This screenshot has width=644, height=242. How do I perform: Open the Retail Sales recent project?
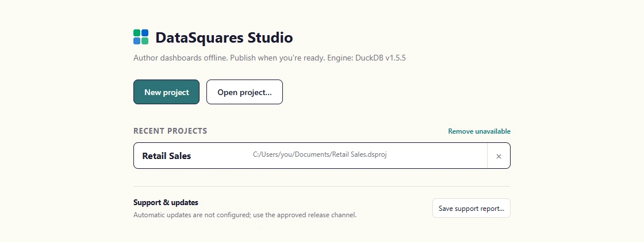pos(310,156)
